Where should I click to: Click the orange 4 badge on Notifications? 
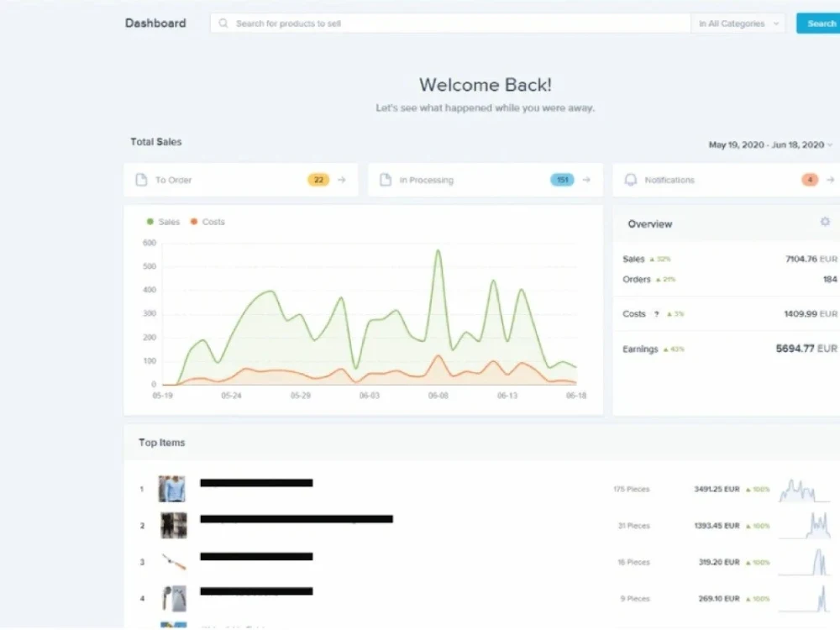810,180
